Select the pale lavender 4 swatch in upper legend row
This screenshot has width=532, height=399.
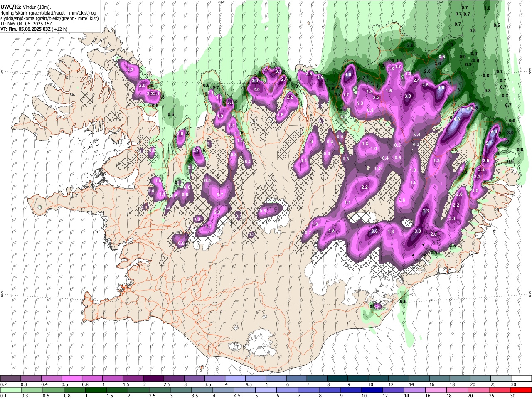235,378
